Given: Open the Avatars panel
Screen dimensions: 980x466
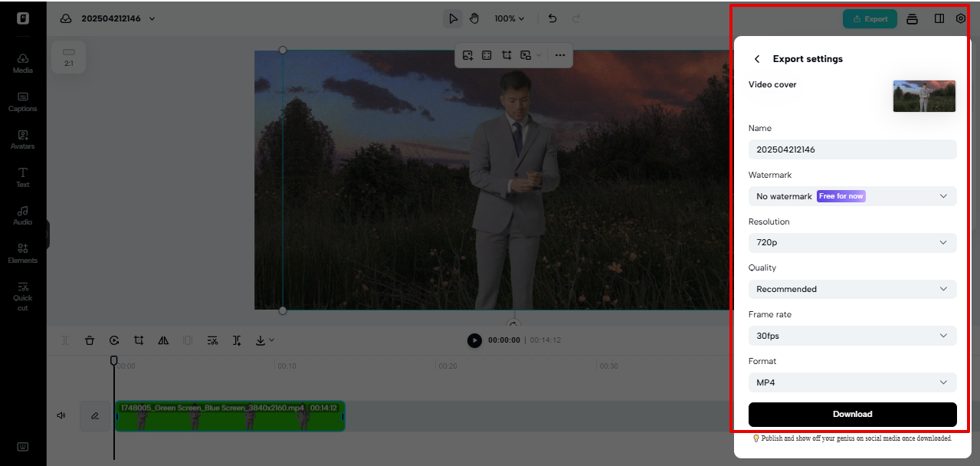Looking at the screenshot, I should tap(22, 139).
